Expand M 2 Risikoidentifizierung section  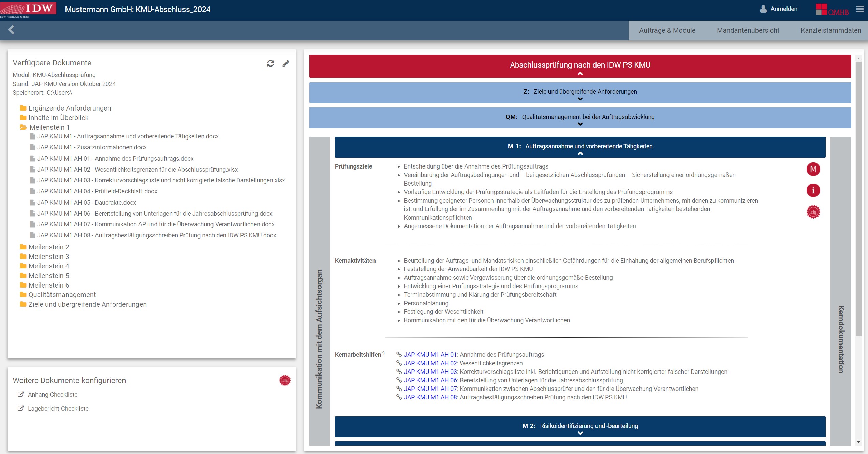580,427
